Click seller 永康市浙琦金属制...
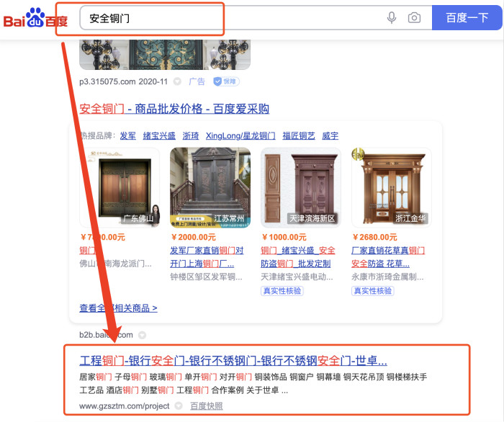Screen dimensions: 504x422 (x=387, y=277)
